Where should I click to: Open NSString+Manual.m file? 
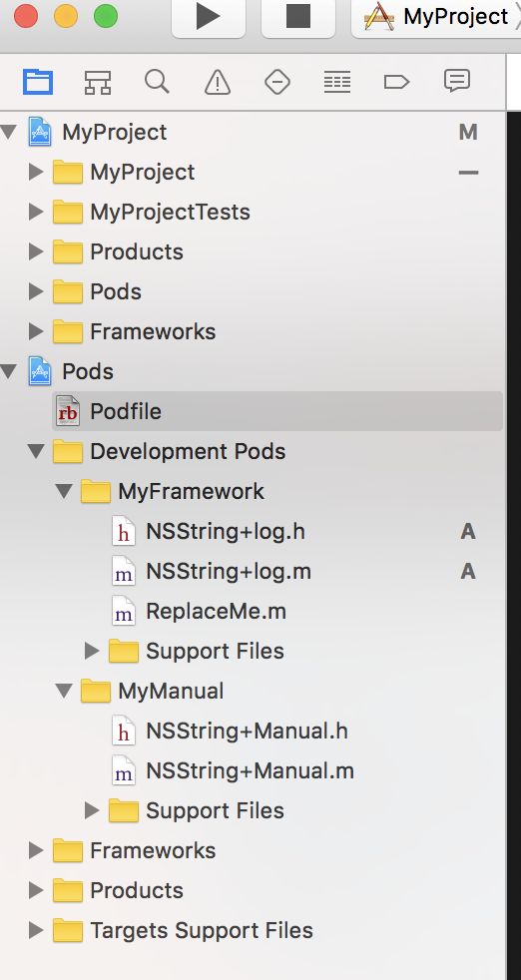pos(250,771)
